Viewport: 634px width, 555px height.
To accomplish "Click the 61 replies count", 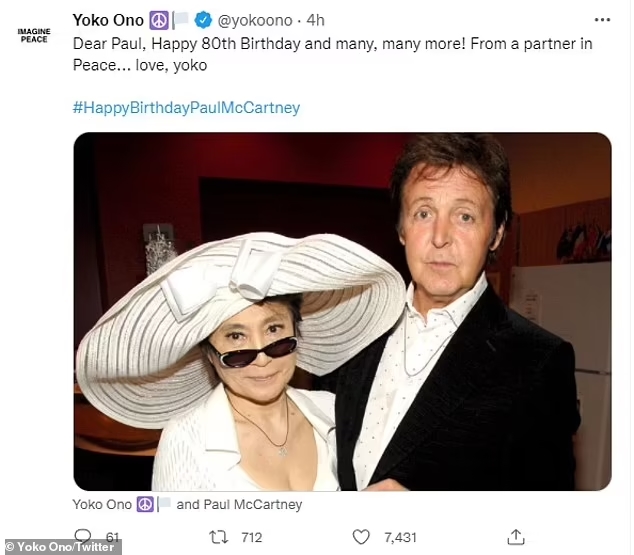I will (112, 537).
